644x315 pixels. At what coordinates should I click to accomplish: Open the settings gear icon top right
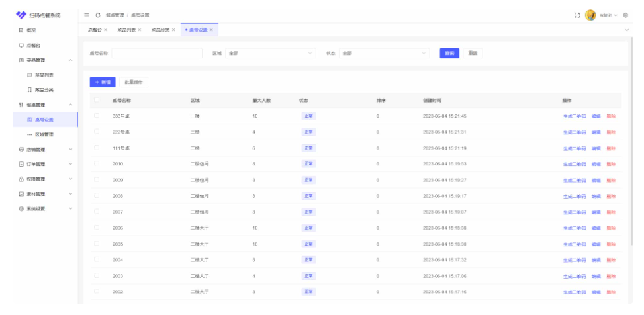coord(625,15)
